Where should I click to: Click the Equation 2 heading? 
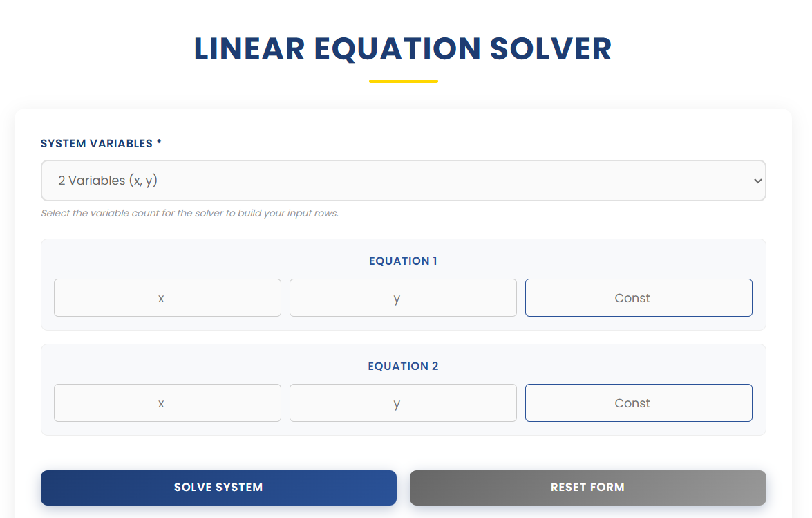pos(403,366)
